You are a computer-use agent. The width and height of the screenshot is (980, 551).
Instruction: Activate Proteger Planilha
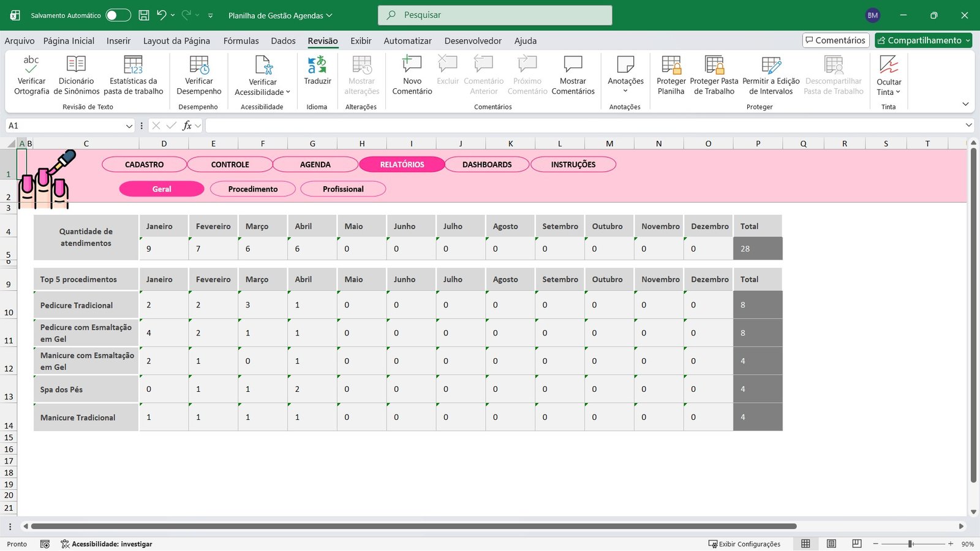point(671,75)
